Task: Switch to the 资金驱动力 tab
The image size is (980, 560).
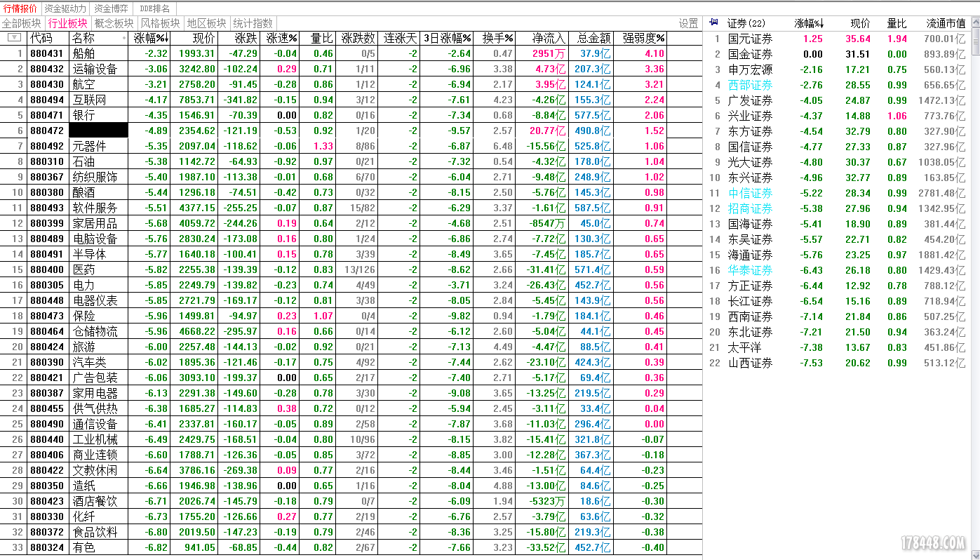Action: 65,8
